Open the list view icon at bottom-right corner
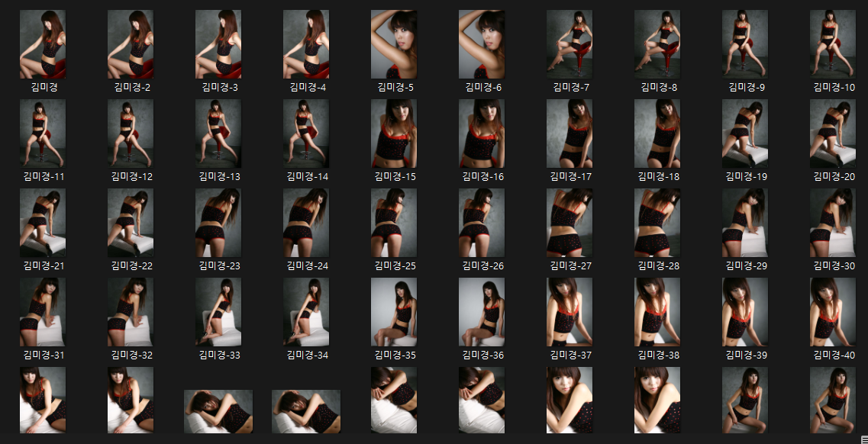Screen dimensions: 868x444 click(x=863, y=439)
